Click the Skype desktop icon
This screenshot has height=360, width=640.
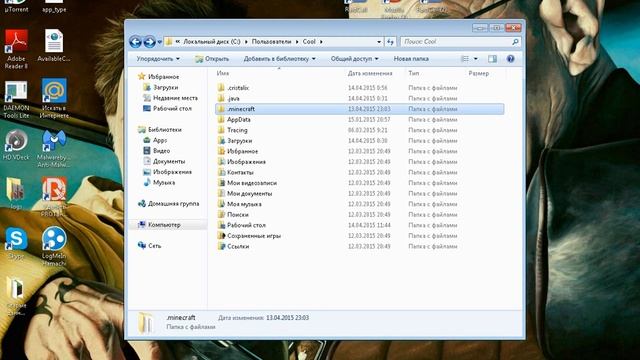16,243
